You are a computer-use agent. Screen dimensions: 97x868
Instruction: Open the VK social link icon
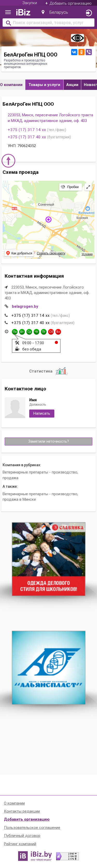coord(74,52)
